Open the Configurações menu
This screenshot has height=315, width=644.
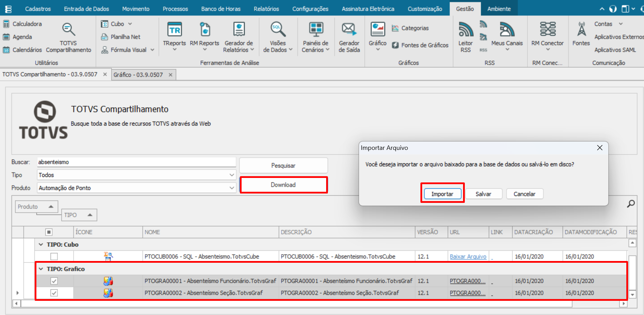(310, 9)
